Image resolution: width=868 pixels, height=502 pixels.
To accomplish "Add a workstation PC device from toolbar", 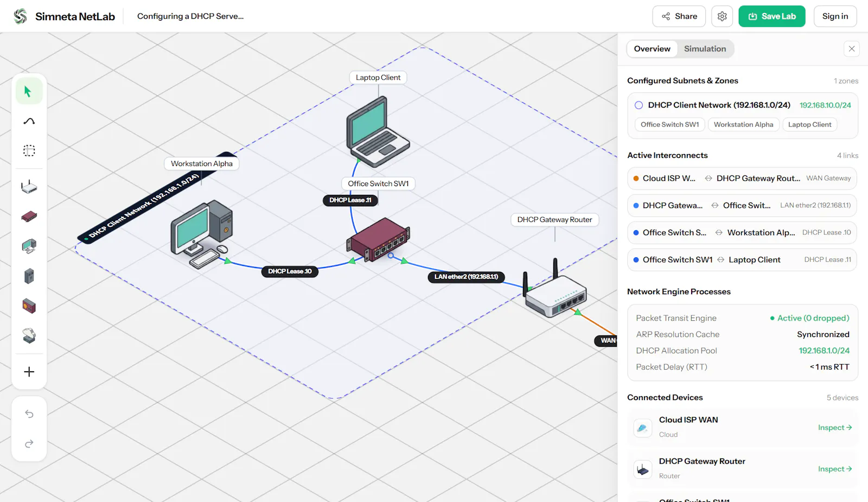I will [x=29, y=246].
